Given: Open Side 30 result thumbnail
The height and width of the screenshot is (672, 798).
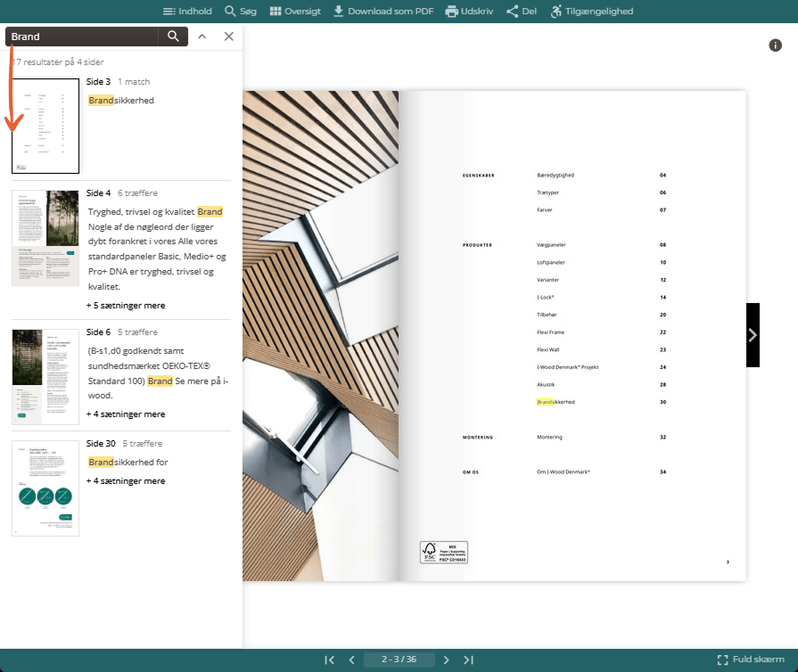Looking at the screenshot, I should coord(45,488).
